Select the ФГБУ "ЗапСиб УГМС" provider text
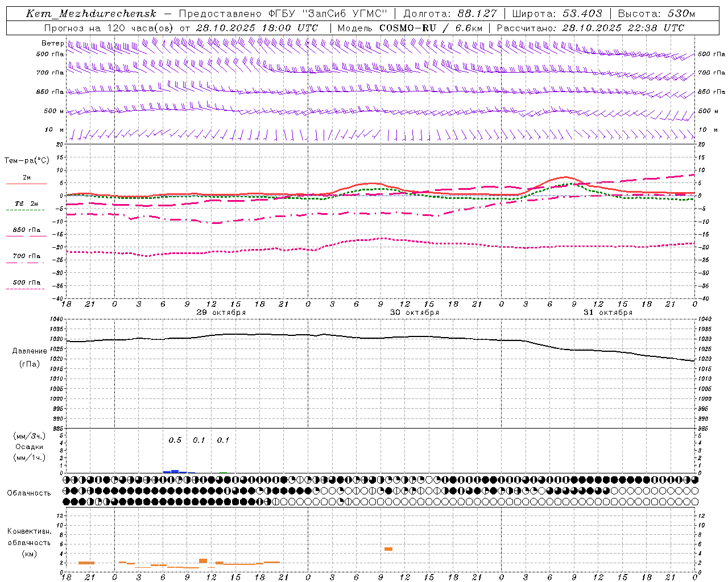 coord(328,14)
